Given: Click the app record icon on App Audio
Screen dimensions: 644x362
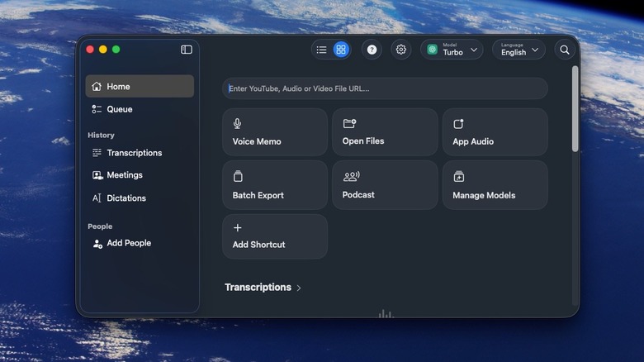Looking at the screenshot, I should pyautogui.click(x=458, y=124).
